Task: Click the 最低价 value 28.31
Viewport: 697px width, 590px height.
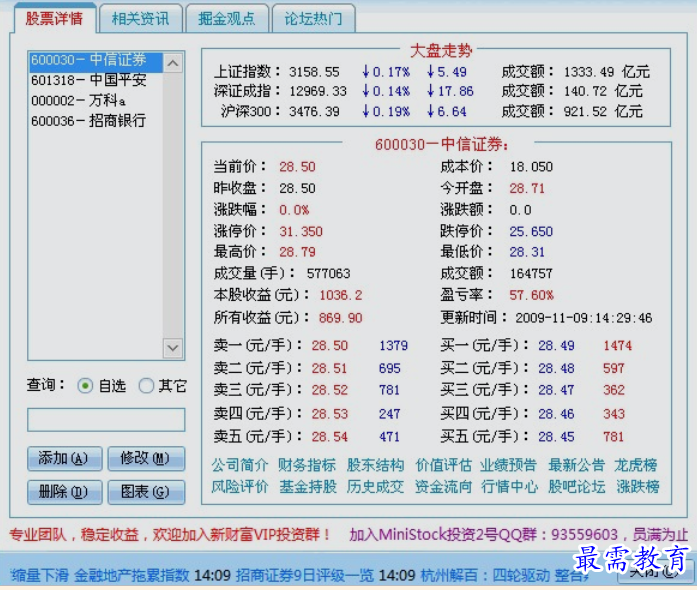Action: point(527,252)
